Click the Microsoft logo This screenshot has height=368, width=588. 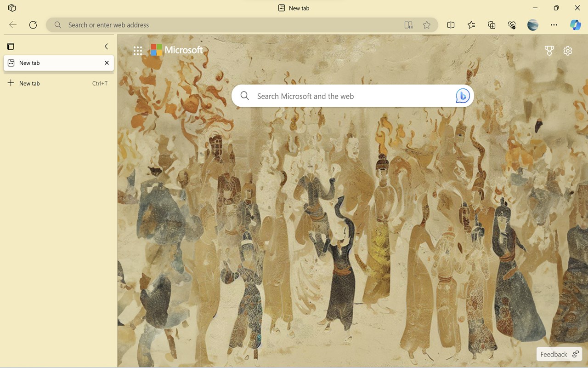(177, 50)
